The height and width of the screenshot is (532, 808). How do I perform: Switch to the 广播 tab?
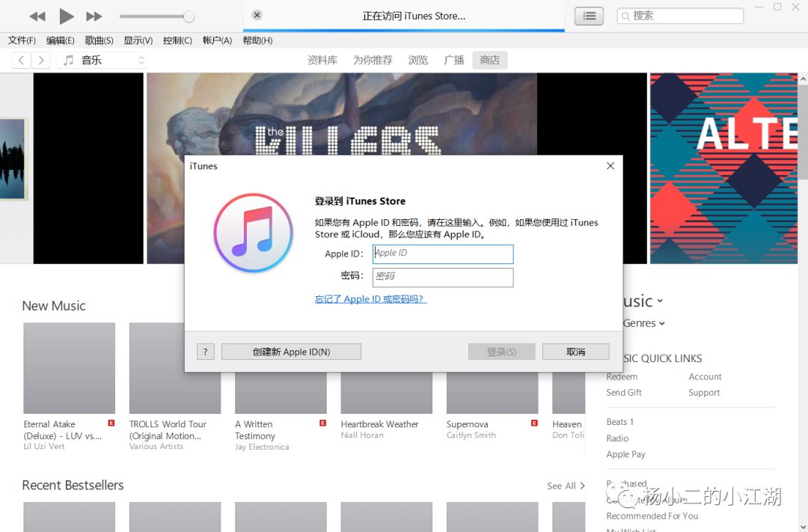[x=454, y=61]
